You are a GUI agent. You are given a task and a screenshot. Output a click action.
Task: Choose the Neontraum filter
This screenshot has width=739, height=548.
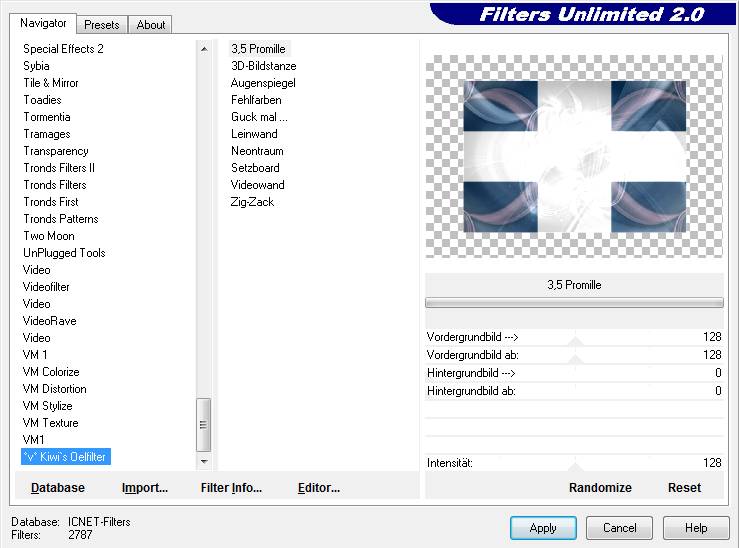[257, 151]
